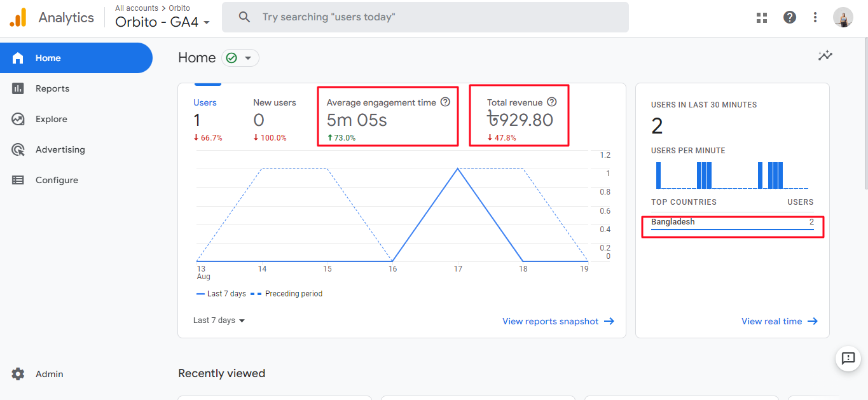Click the search magnifier icon

(244, 17)
